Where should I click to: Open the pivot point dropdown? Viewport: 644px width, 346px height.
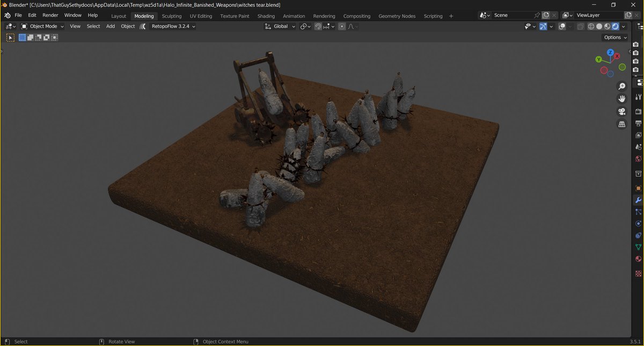point(305,26)
